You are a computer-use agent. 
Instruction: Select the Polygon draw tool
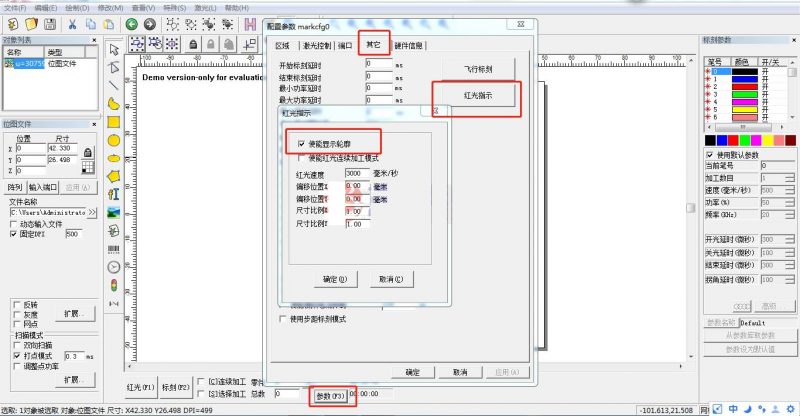pos(114,176)
